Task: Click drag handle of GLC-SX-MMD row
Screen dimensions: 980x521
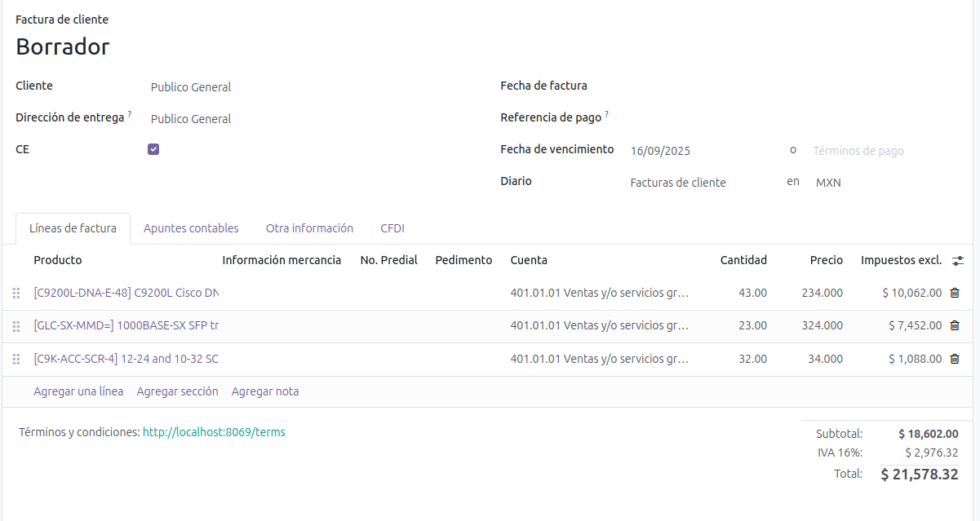Action: pyautogui.click(x=16, y=326)
